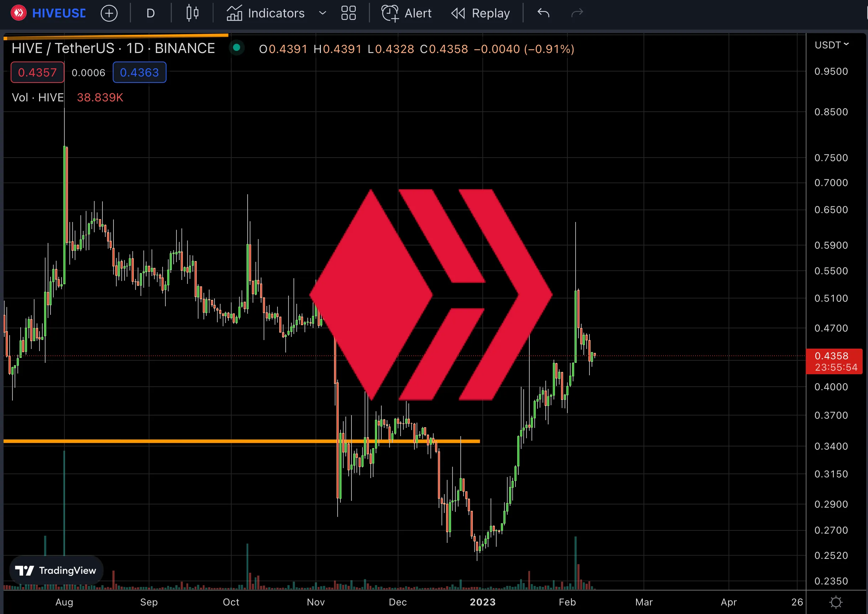Click the Aug label on time axis
Screen dimensions: 868x614
[x=64, y=602]
